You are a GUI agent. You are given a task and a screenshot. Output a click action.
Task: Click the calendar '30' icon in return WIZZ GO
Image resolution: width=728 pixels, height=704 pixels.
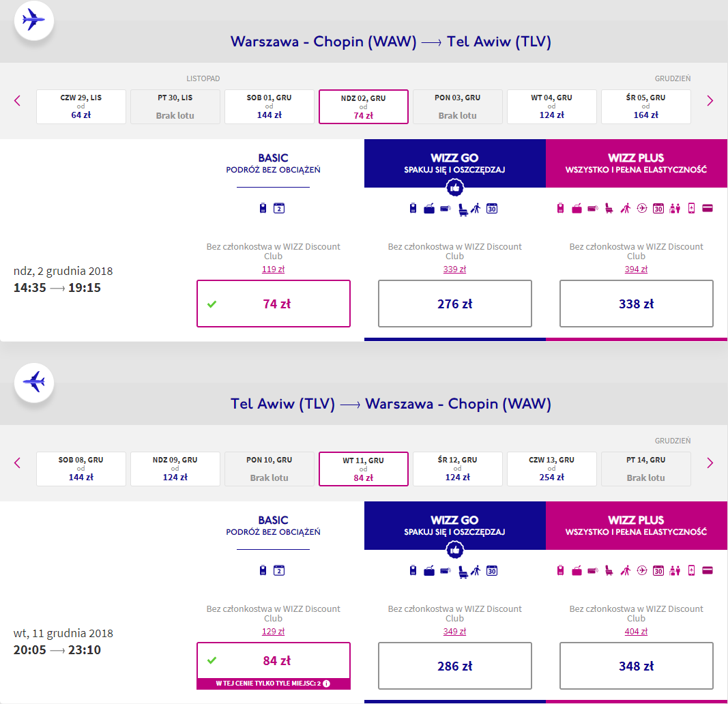click(x=491, y=571)
